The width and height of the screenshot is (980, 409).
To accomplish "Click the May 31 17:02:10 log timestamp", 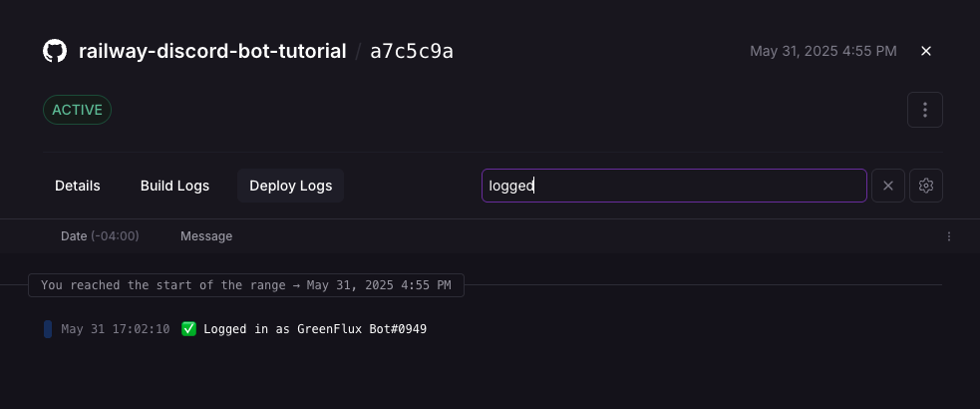I will 116,329.
